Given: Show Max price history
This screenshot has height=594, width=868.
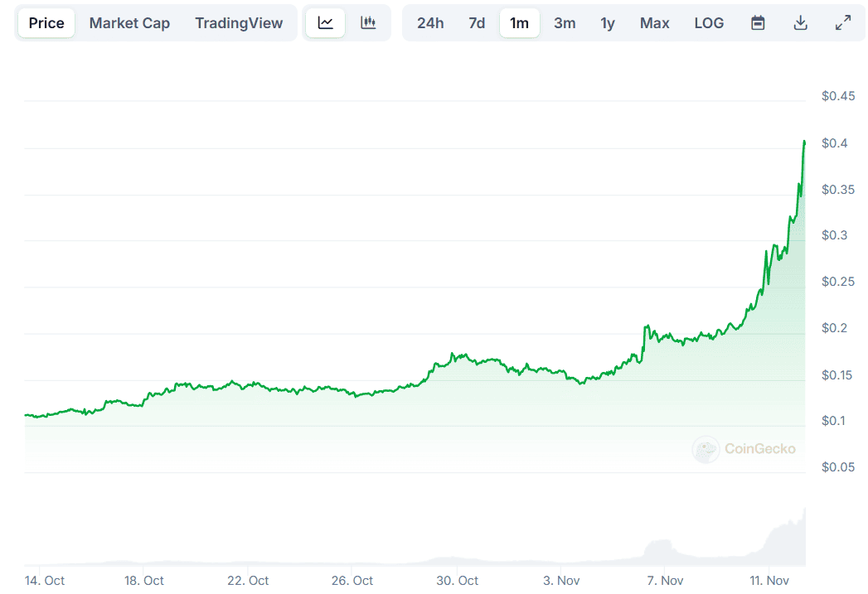Looking at the screenshot, I should pyautogui.click(x=654, y=23).
